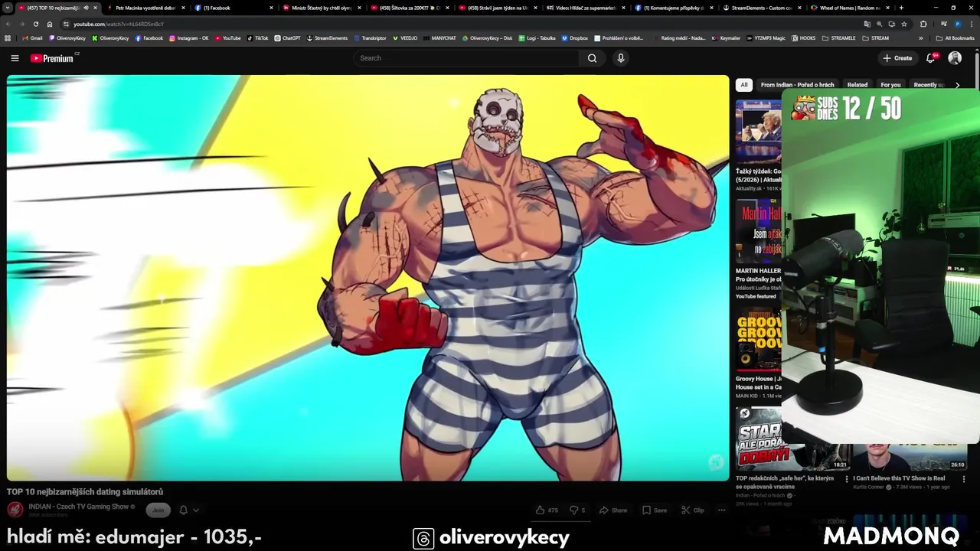The image size is (980, 551).
Task: Share the video
Action: [613, 510]
